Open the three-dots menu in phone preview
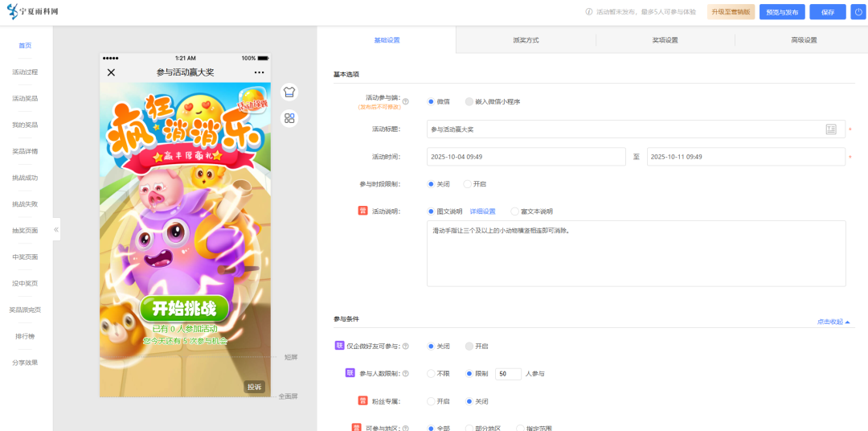Screen dimensions: 868x431 [x=259, y=72]
